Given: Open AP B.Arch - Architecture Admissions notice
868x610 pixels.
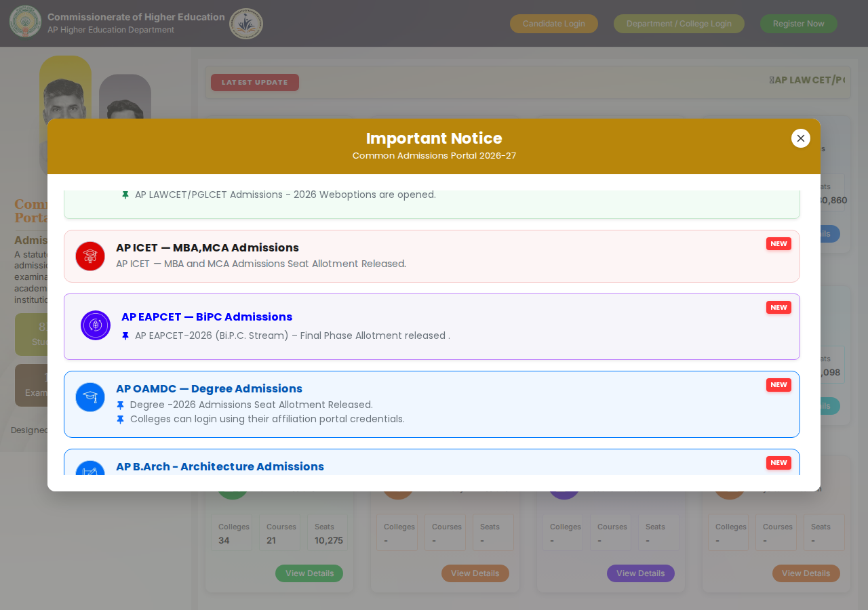Looking at the screenshot, I should (432, 462).
